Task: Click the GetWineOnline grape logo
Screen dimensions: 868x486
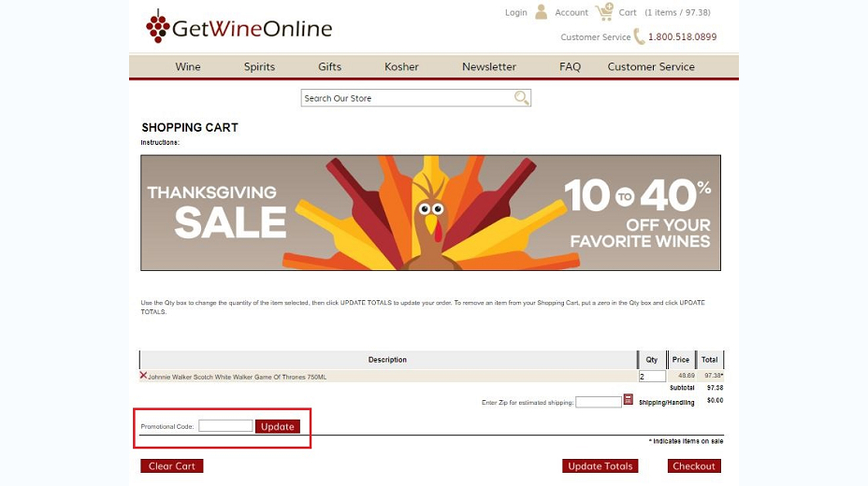Action: (158, 26)
